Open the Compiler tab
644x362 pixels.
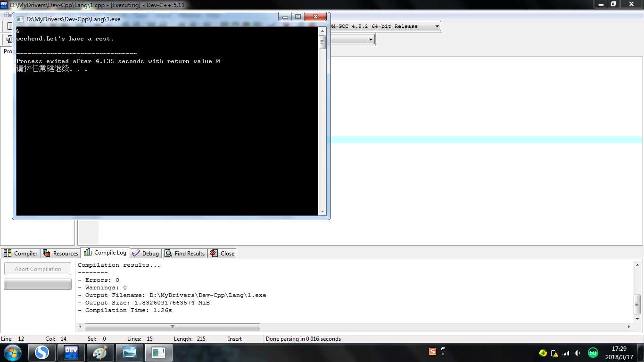tap(21, 254)
